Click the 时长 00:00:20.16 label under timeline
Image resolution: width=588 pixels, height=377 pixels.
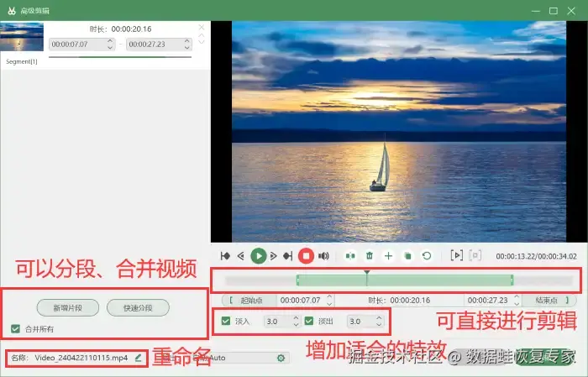399,301
